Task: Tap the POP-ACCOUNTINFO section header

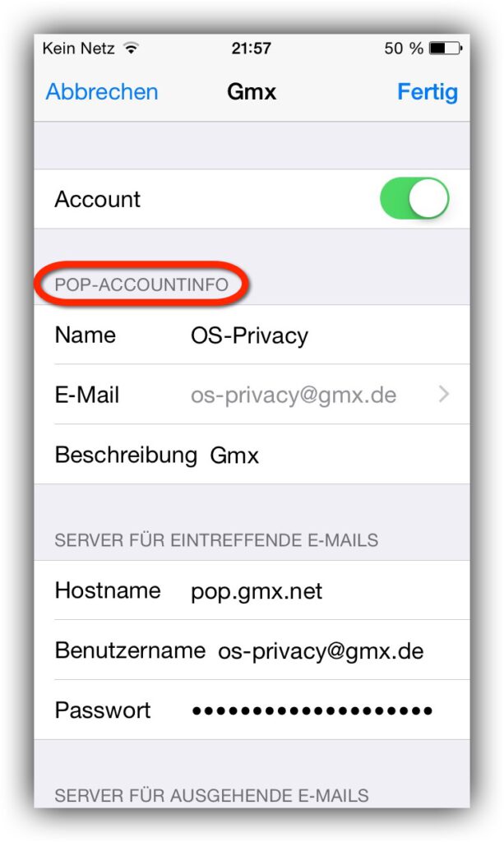Action: pos(141,284)
